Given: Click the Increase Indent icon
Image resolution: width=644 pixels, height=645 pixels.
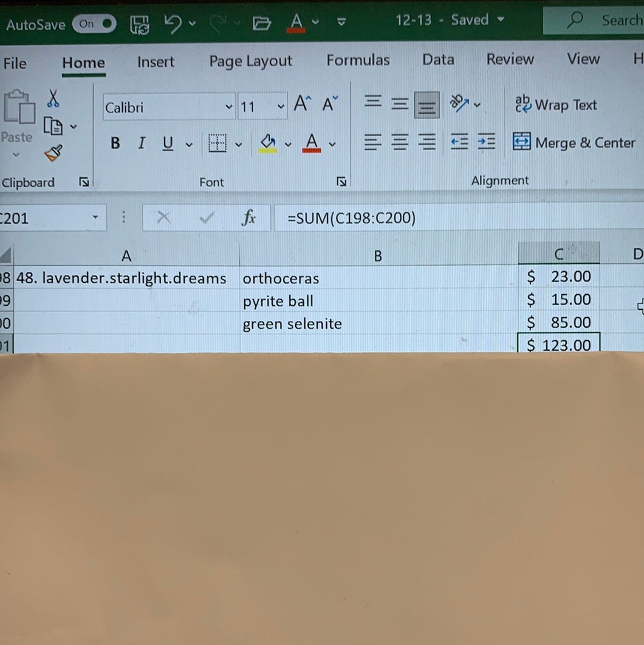Looking at the screenshot, I should pyautogui.click(x=486, y=142).
